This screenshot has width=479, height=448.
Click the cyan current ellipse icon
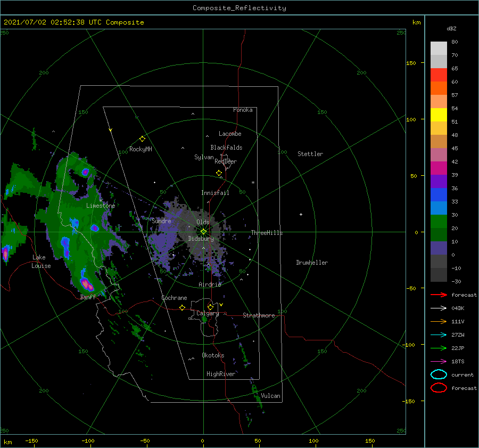439,374
